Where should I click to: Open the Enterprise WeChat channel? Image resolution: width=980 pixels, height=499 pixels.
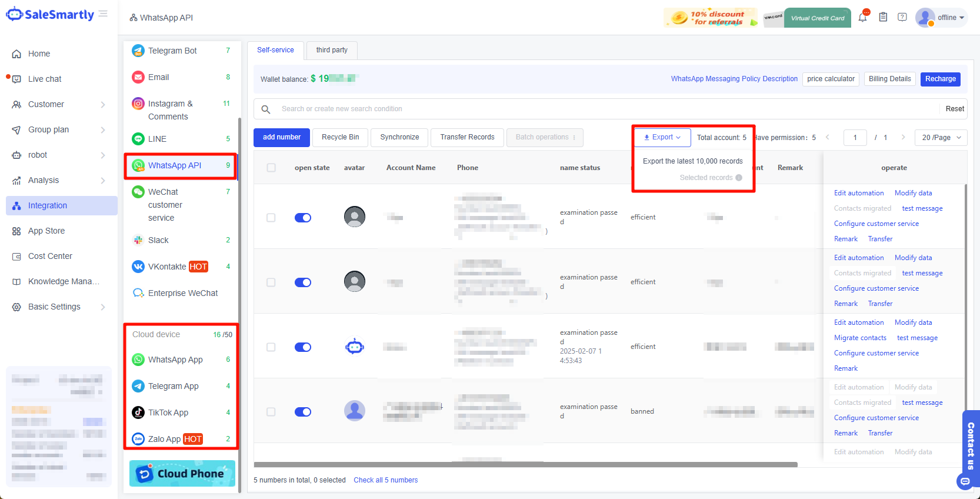181,293
